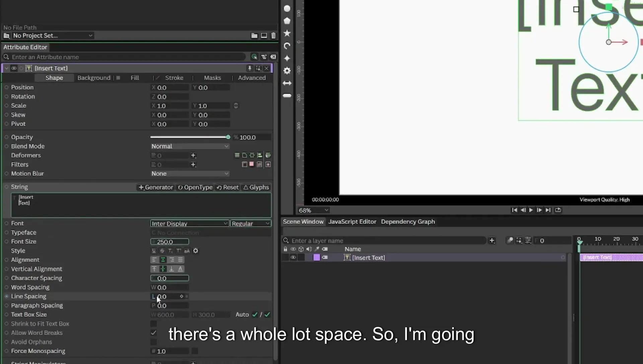
Task: Enable Shrink to Fit Text Box
Action: coord(153,324)
